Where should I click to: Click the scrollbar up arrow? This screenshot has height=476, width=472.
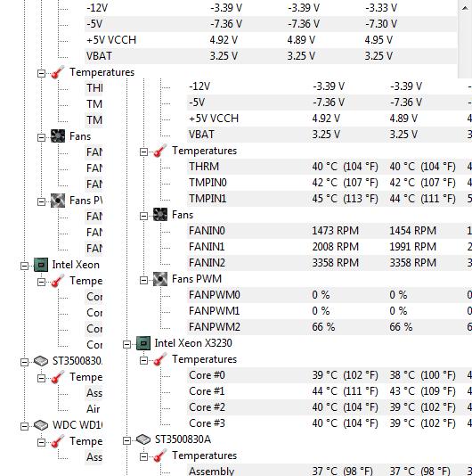click(465, 8)
